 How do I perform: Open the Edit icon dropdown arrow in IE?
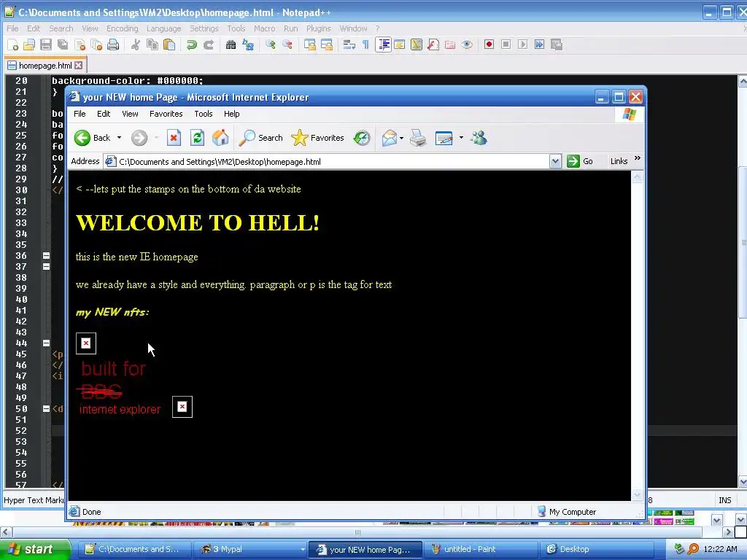461,138
